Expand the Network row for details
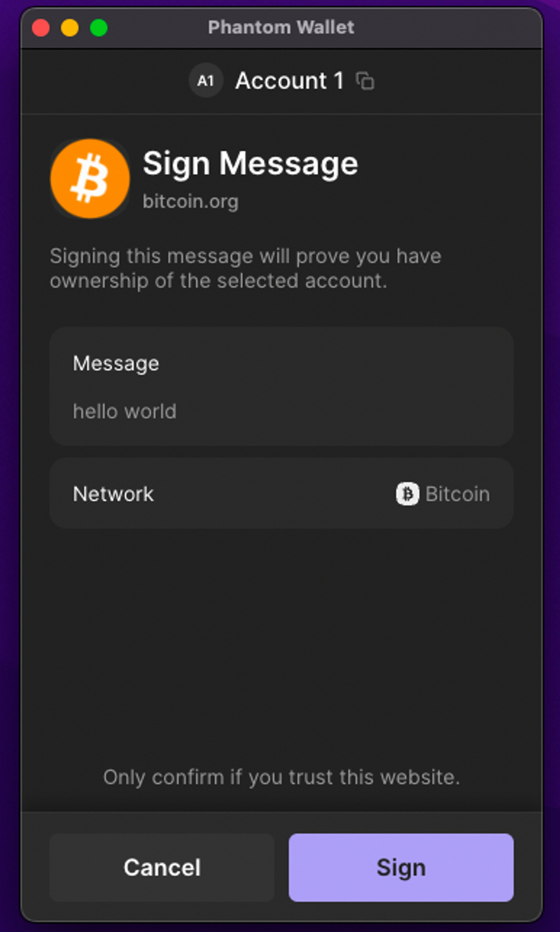Screen dimensions: 560x932 pos(281,493)
